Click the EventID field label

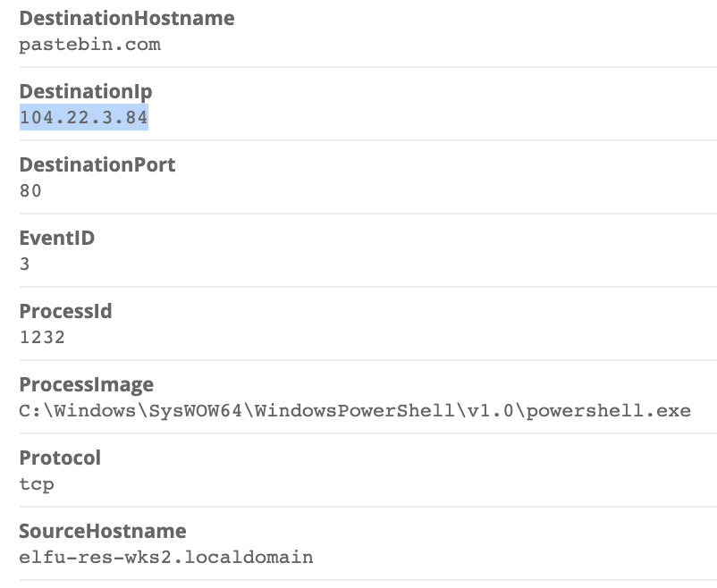(x=56, y=239)
